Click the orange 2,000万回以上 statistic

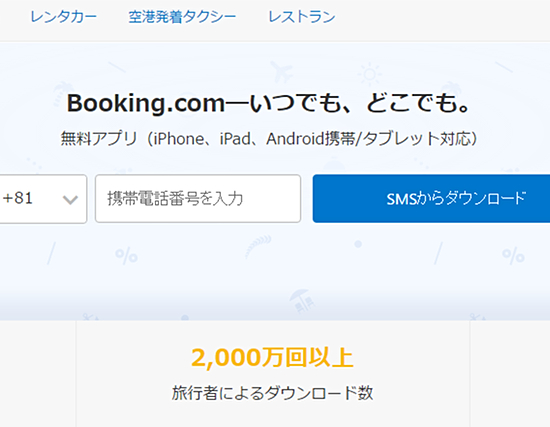point(272,358)
